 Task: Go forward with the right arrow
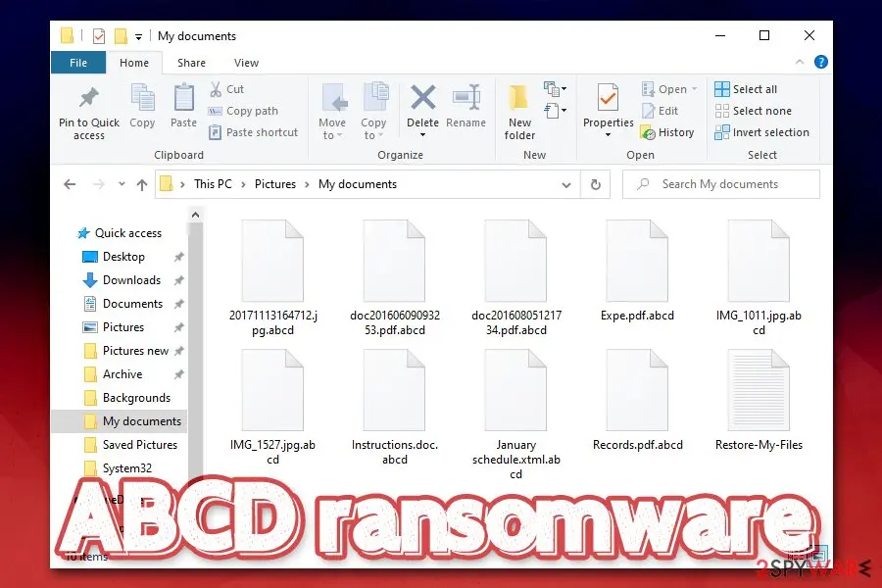point(98,184)
